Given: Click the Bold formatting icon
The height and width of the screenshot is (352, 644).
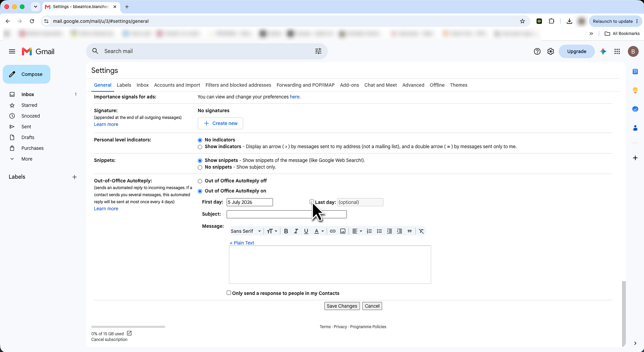Looking at the screenshot, I should [x=286, y=231].
